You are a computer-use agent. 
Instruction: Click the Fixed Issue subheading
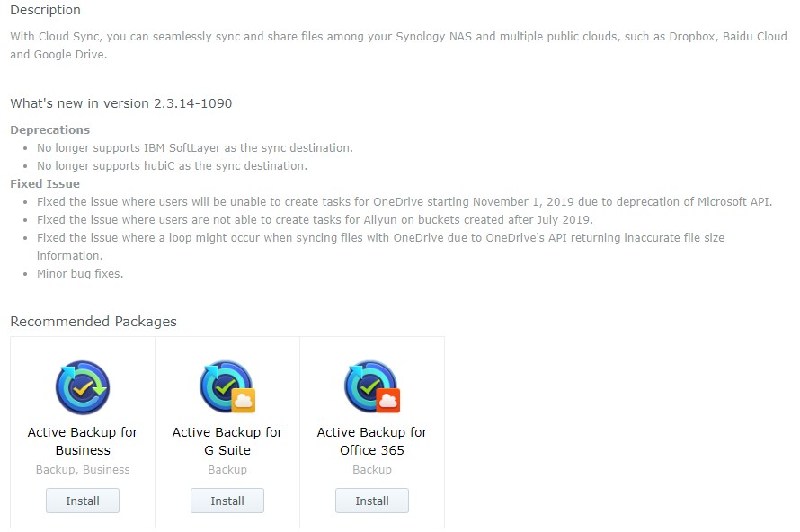click(x=45, y=183)
